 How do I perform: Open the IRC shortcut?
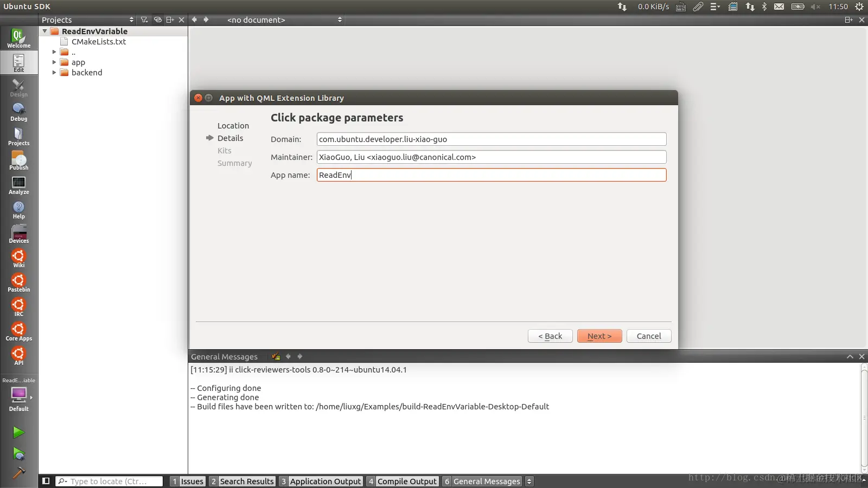pyautogui.click(x=18, y=307)
